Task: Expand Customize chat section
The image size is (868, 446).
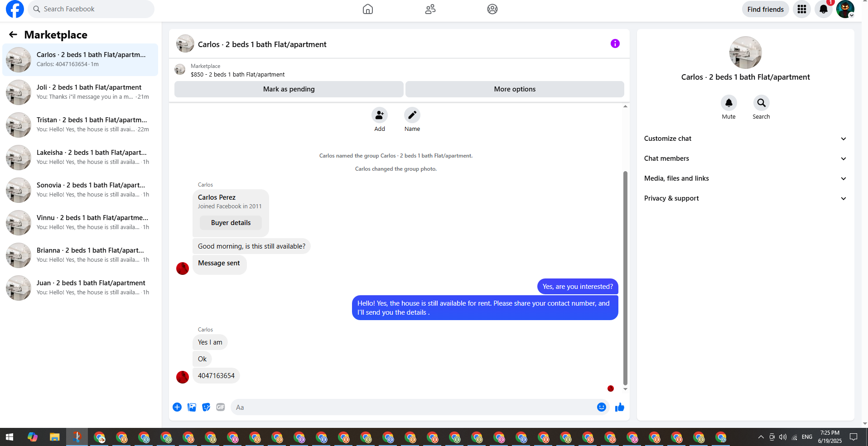Action: tap(746, 139)
